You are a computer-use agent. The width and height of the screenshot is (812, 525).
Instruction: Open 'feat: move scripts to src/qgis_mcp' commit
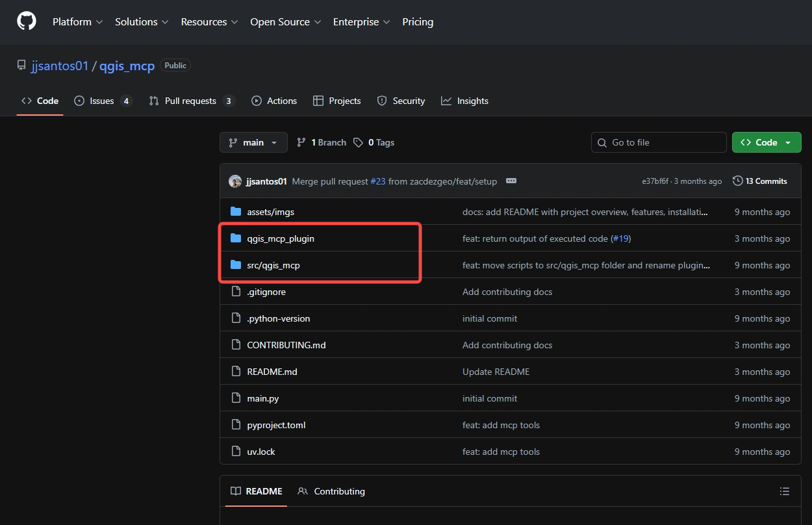pyautogui.click(x=586, y=265)
